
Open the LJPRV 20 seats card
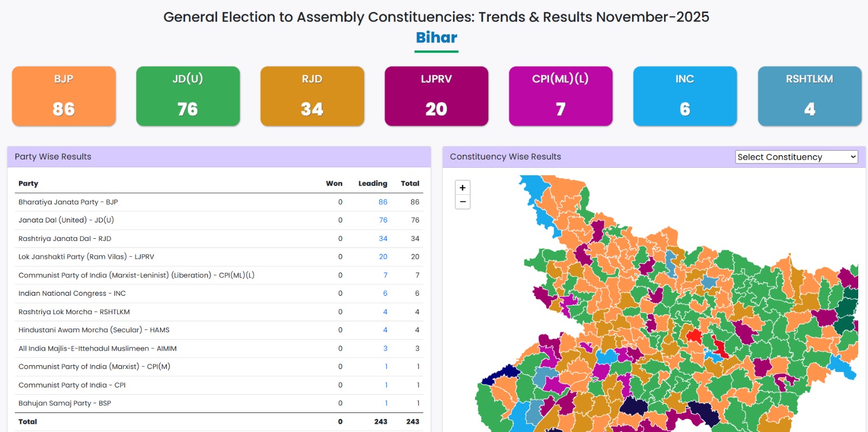(436, 96)
